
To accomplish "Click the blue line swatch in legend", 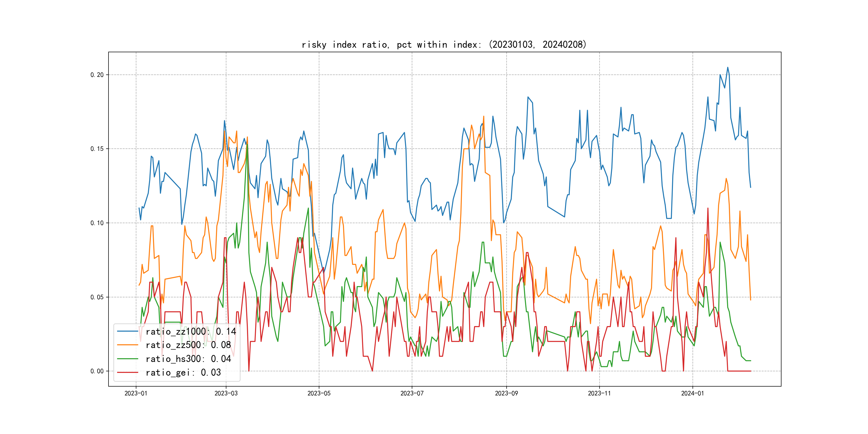I will coord(128,332).
